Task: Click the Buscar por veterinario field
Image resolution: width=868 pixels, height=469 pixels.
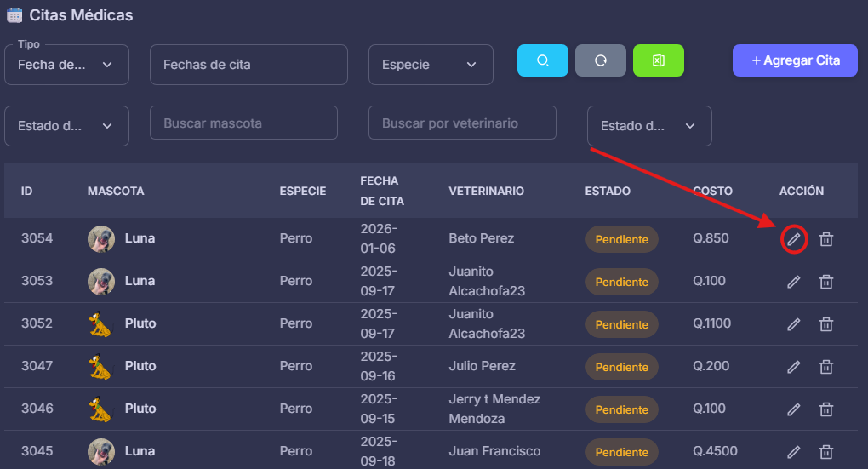Action: tap(462, 123)
